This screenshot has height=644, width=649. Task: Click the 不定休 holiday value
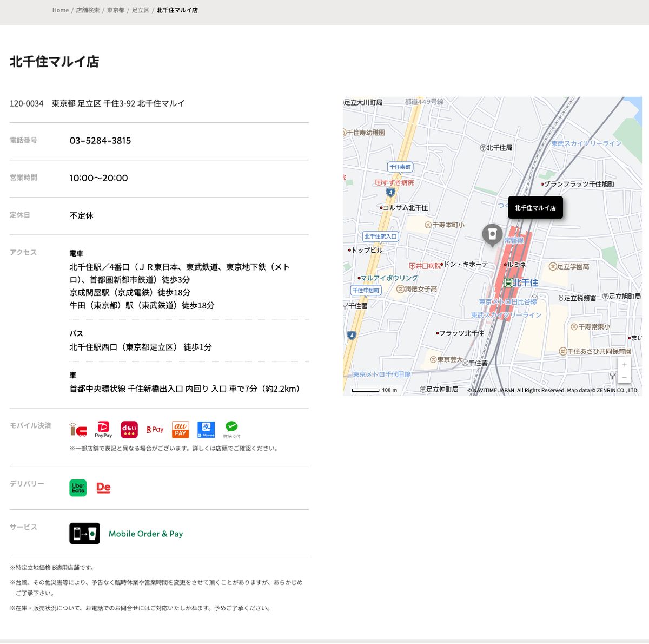pyautogui.click(x=82, y=215)
